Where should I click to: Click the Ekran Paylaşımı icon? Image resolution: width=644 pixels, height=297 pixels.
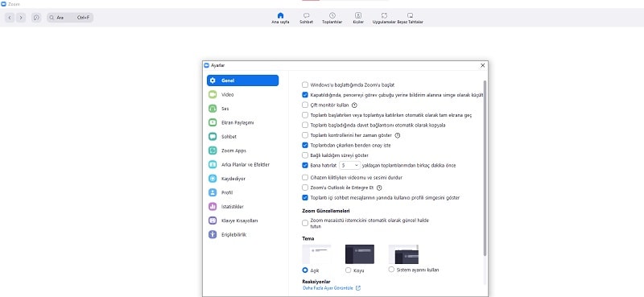213,122
